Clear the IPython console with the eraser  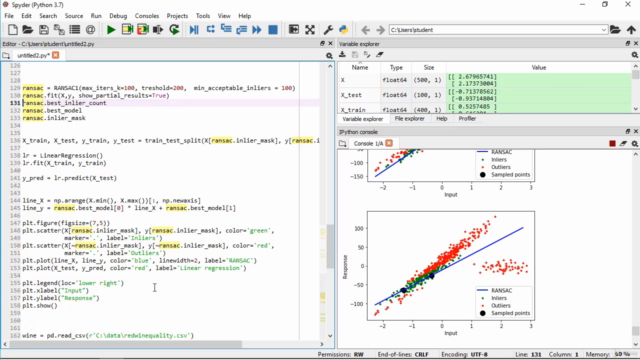(623, 143)
